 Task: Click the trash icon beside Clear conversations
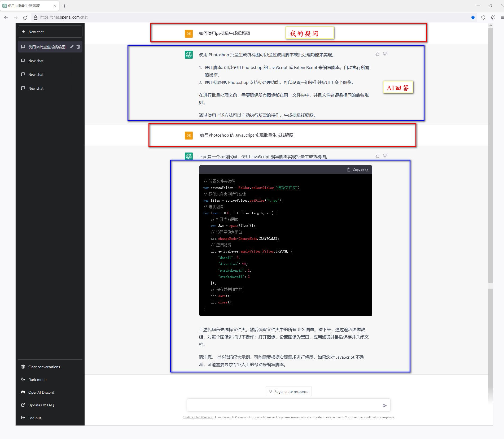tap(23, 367)
